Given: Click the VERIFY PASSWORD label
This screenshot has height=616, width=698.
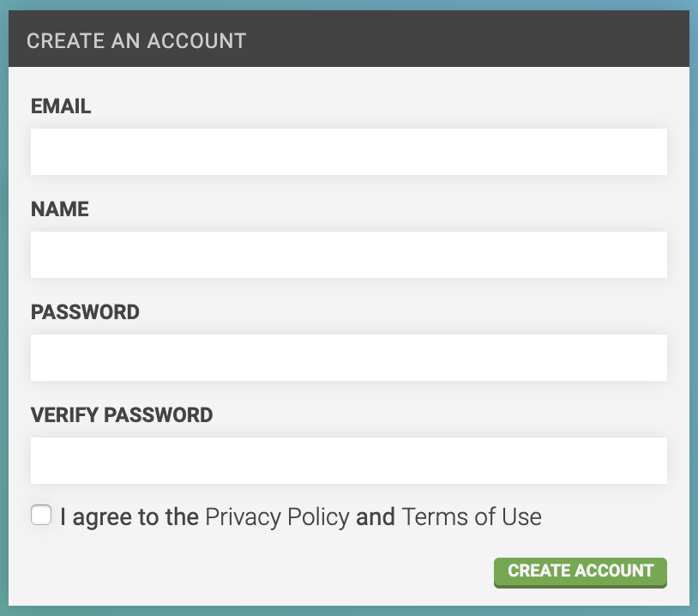Looking at the screenshot, I should (x=121, y=415).
